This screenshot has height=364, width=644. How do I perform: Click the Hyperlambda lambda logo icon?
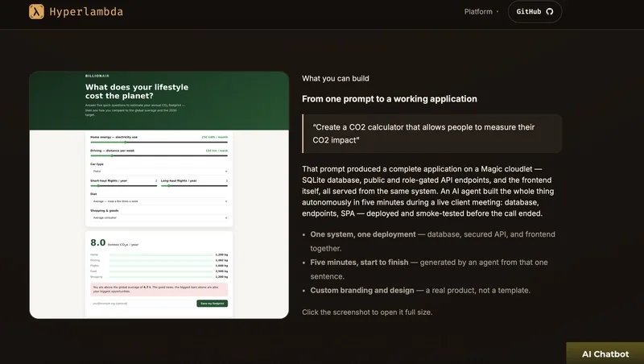click(36, 11)
